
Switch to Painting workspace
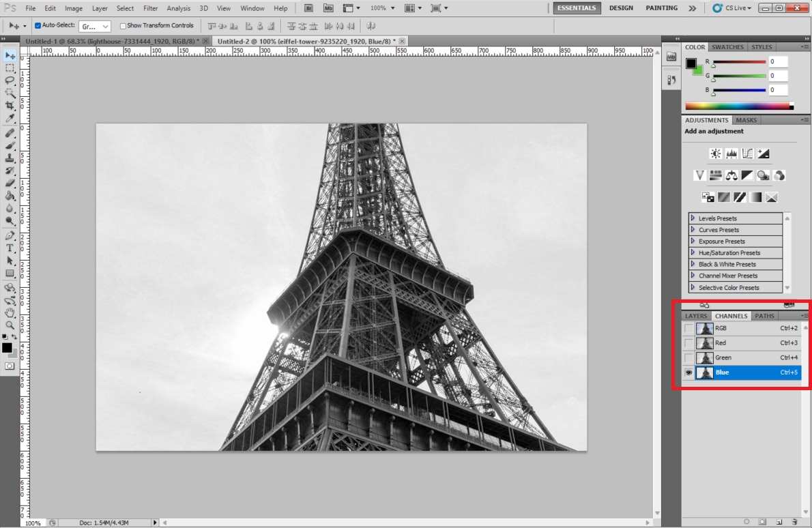662,8
